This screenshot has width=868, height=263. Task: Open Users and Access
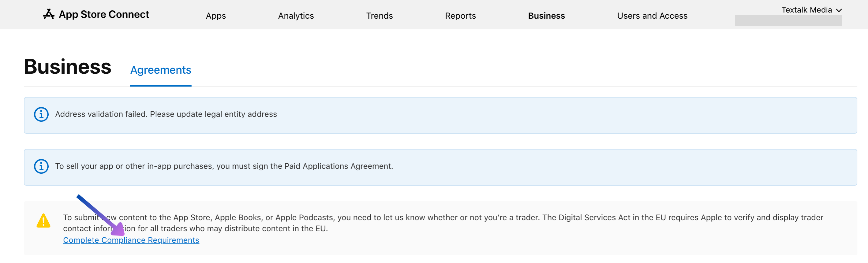coord(652,16)
